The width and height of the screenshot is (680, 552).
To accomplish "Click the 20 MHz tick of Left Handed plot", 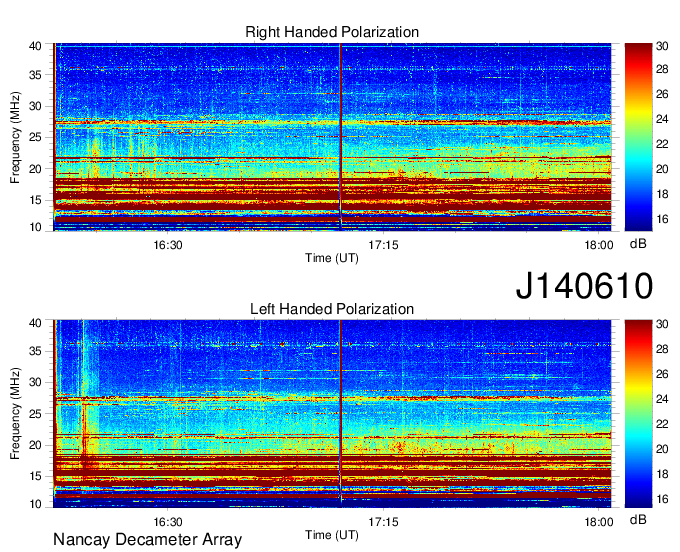I will point(35,445).
